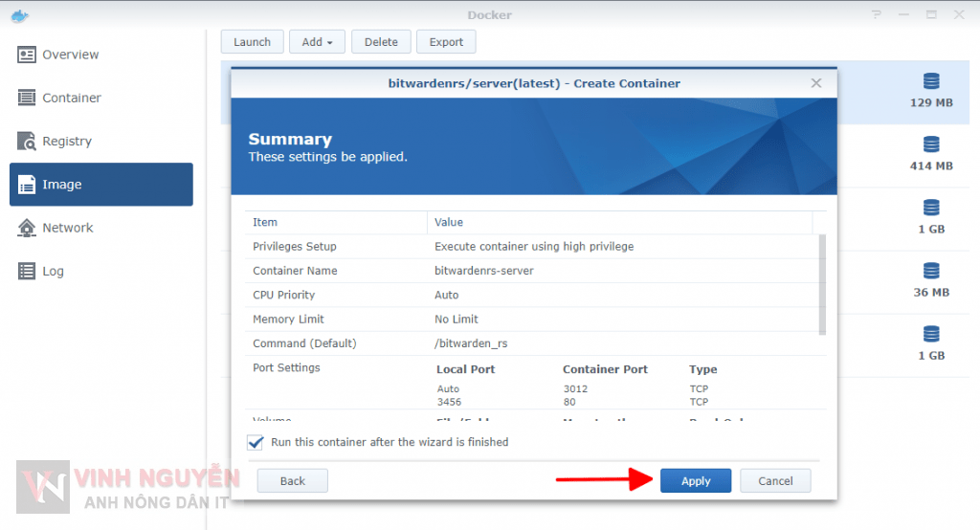Click the Container sidebar icon
Viewport: 980px width, 530px height.
pyautogui.click(x=27, y=98)
